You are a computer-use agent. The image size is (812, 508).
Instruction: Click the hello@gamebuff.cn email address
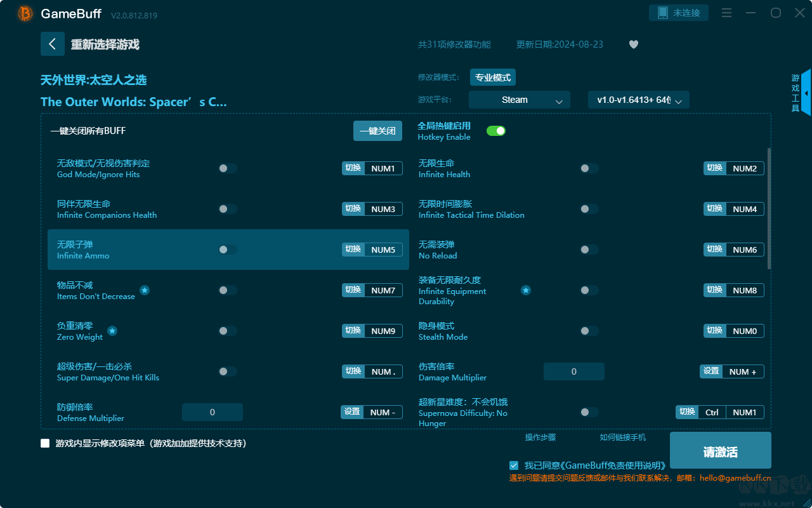click(735, 478)
